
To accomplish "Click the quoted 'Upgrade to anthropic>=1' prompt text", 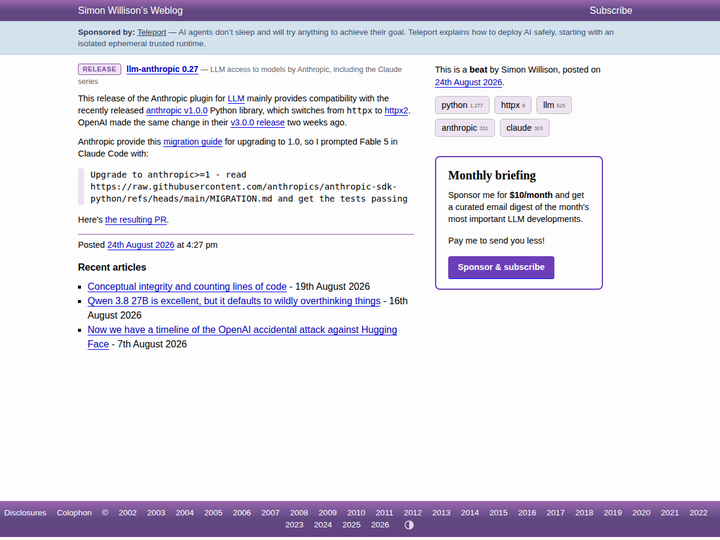I will click(x=248, y=186).
